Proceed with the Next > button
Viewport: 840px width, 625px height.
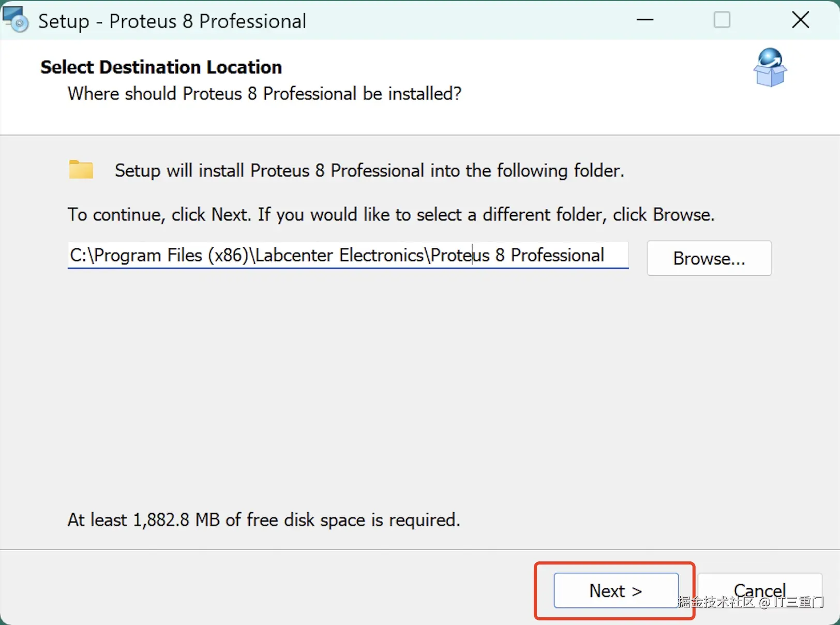pos(616,590)
